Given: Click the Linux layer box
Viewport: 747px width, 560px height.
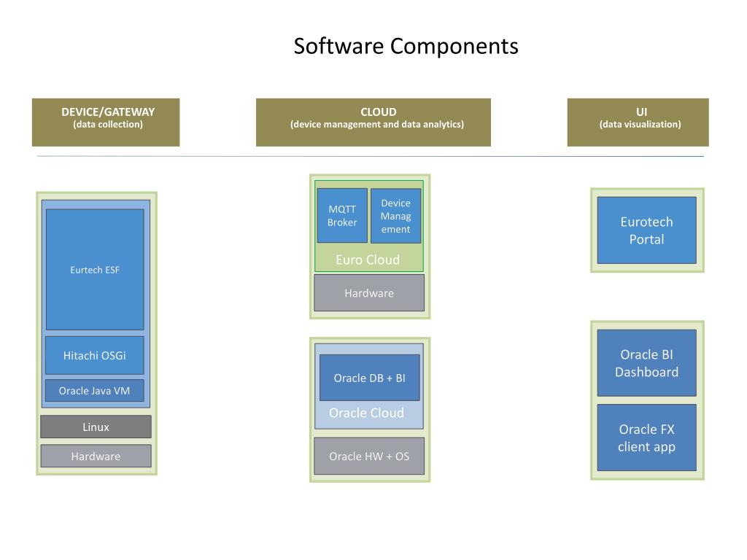Looking at the screenshot, I should [x=96, y=427].
